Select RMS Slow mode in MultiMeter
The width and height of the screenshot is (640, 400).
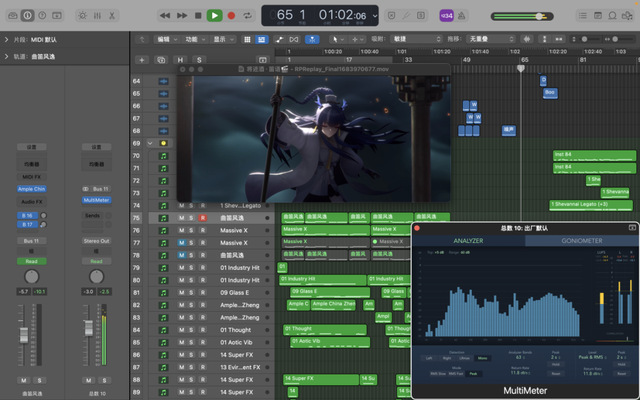point(438,373)
